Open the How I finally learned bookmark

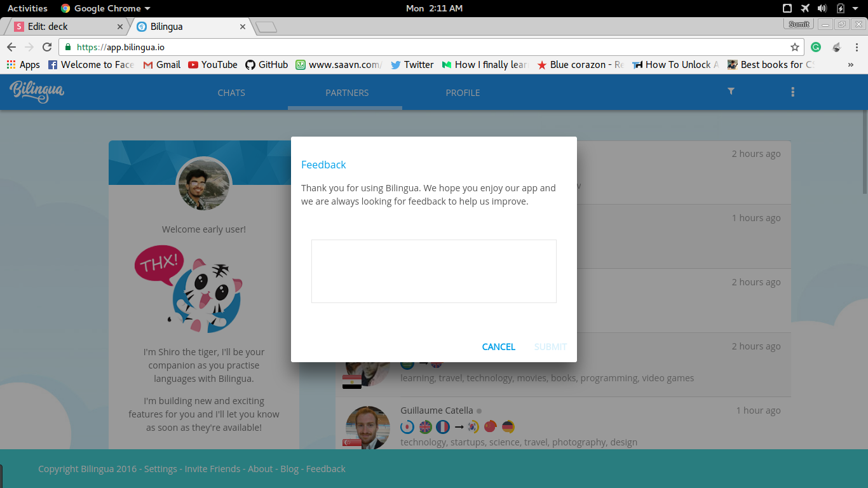click(x=485, y=65)
